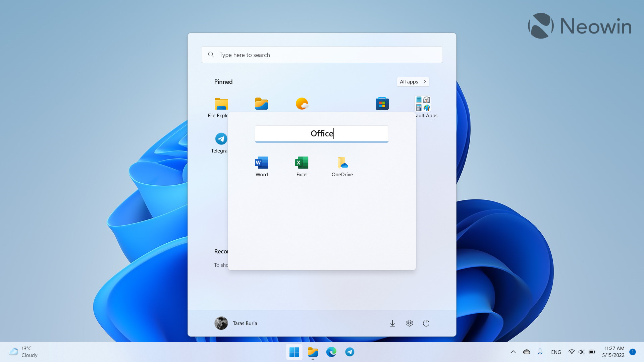This screenshot has height=362, width=644.
Task: Open the Taras Buria account menu
Action: point(236,323)
